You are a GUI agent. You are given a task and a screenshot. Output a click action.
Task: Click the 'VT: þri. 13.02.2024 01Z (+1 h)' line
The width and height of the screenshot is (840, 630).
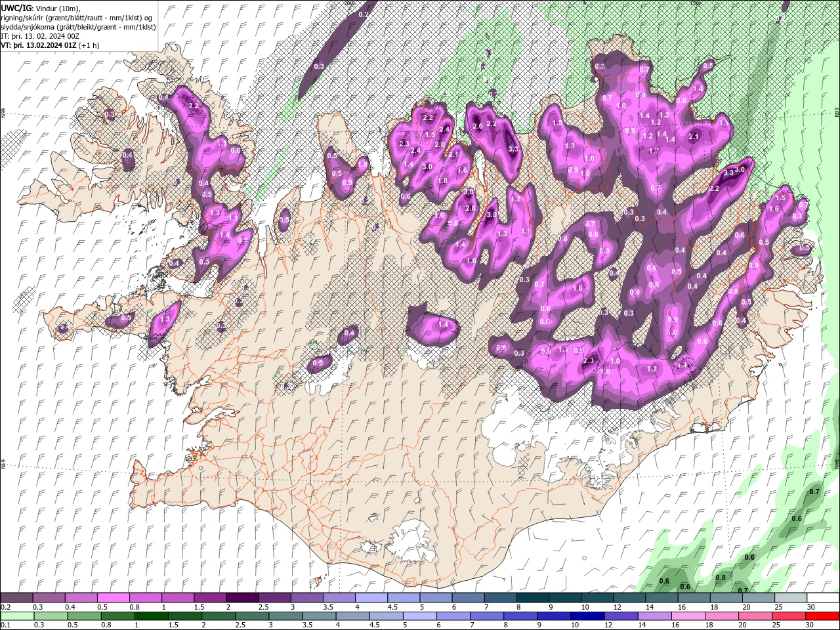pyautogui.click(x=51, y=45)
